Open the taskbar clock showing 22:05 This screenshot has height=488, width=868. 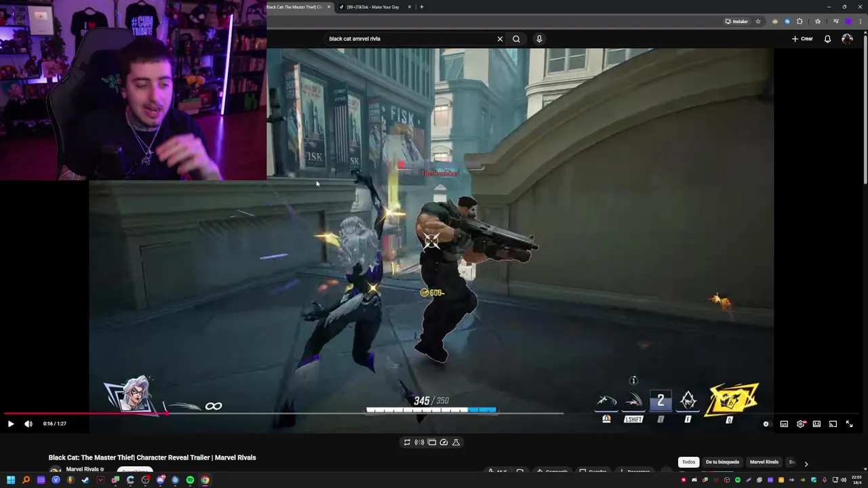tap(857, 480)
